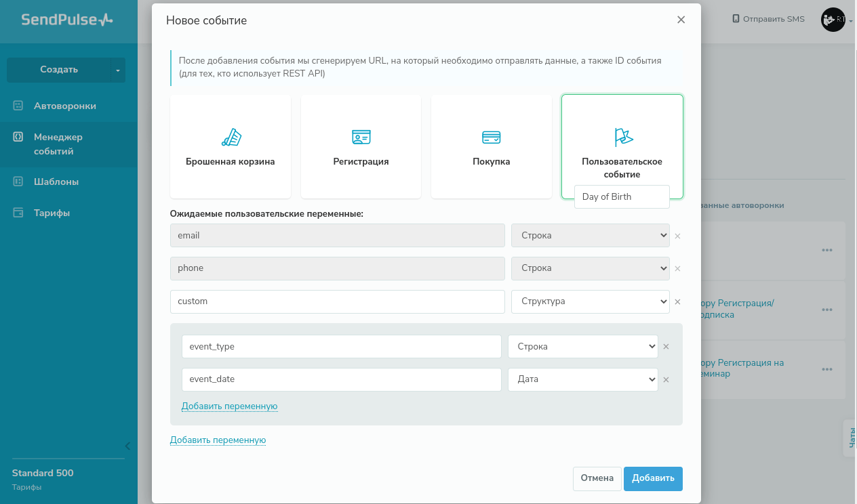
Task: Go to Шаблоны in the sidebar
Action: pos(56,182)
